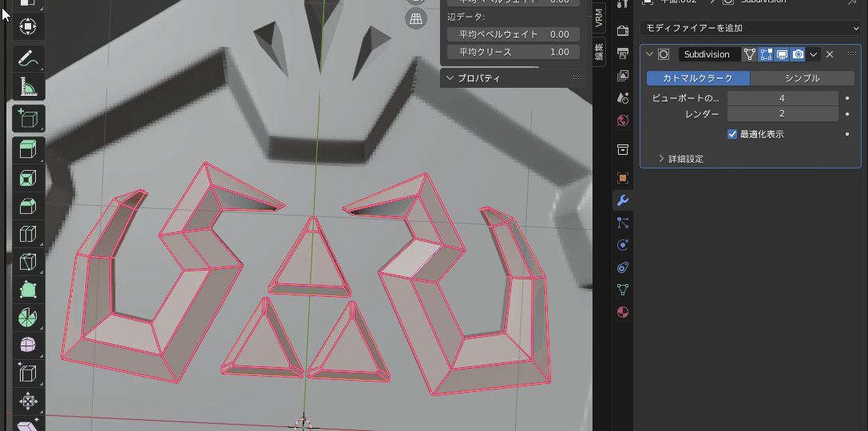
Task: Switch to the 編集 sidebar tab
Action: 599,51
